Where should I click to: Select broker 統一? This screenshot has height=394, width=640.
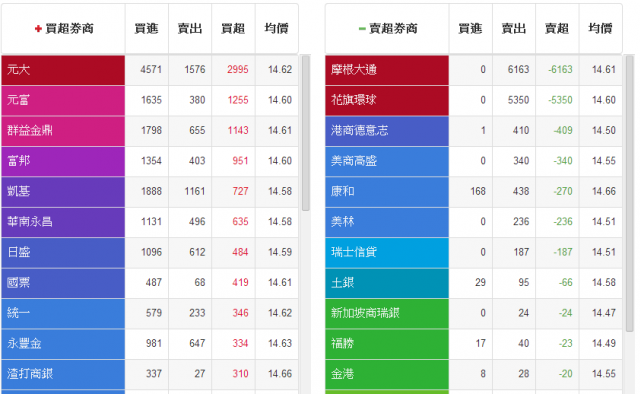tap(63, 313)
